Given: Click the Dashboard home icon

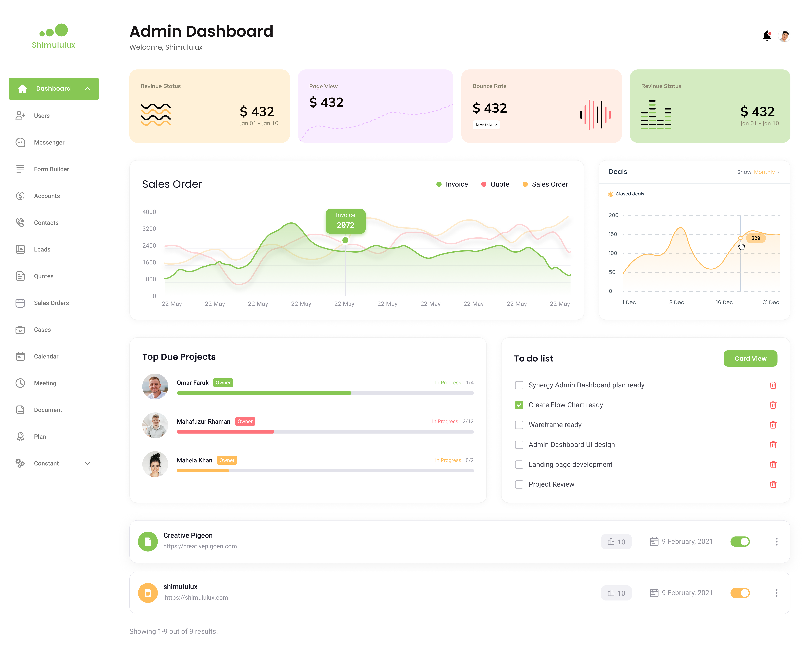Looking at the screenshot, I should [x=22, y=89].
